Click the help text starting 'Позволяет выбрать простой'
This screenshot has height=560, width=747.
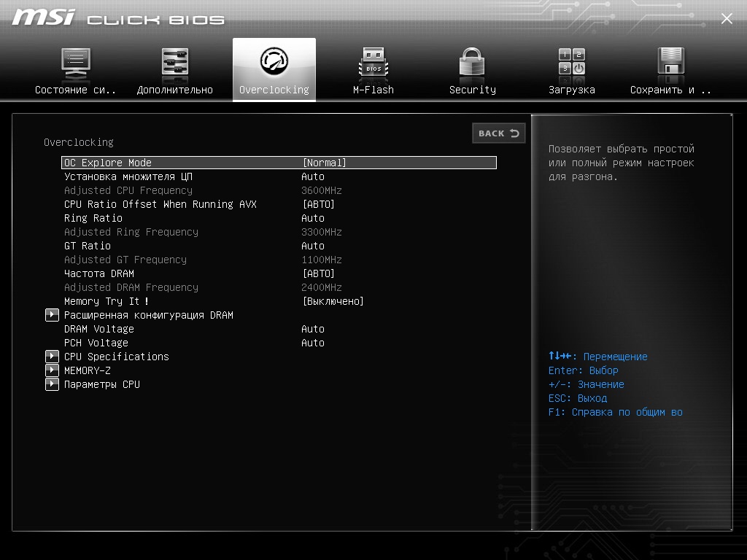click(x=622, y=163)
